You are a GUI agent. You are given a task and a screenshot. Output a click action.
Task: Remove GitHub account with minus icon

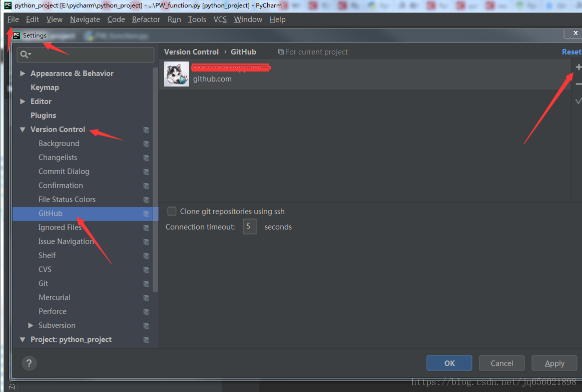coord(578,84)
